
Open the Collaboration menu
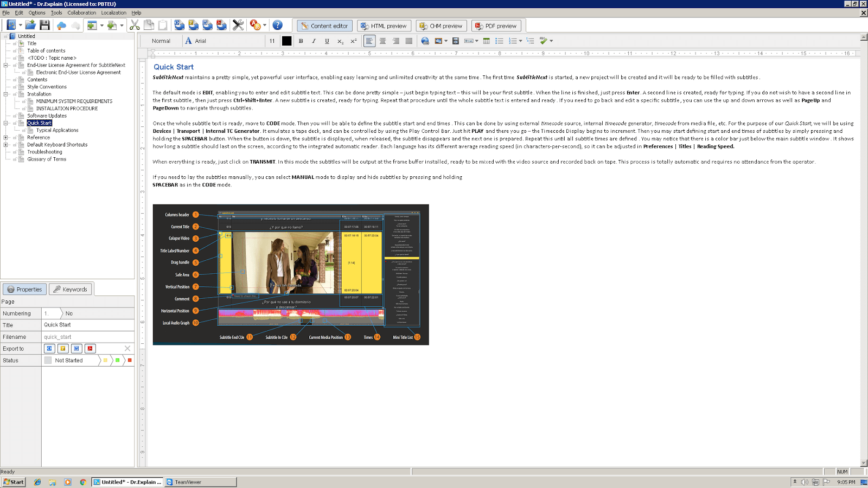81,12
